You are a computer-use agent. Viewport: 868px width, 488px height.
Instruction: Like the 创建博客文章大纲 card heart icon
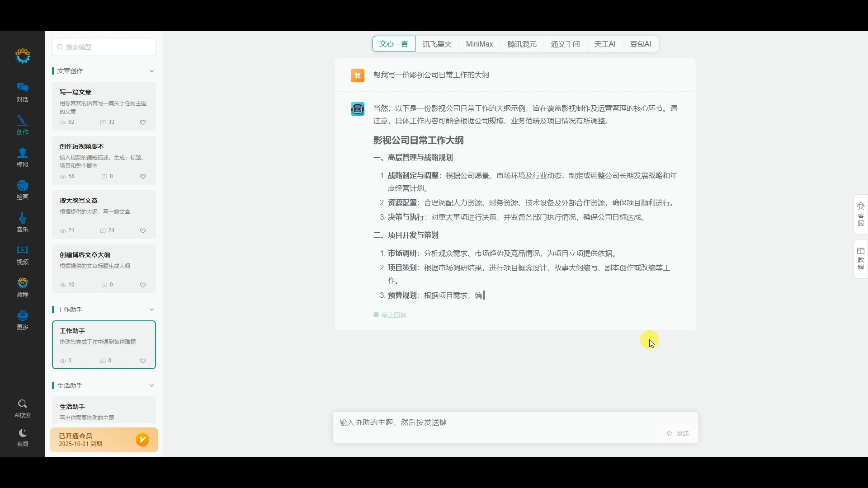[143, 285]
